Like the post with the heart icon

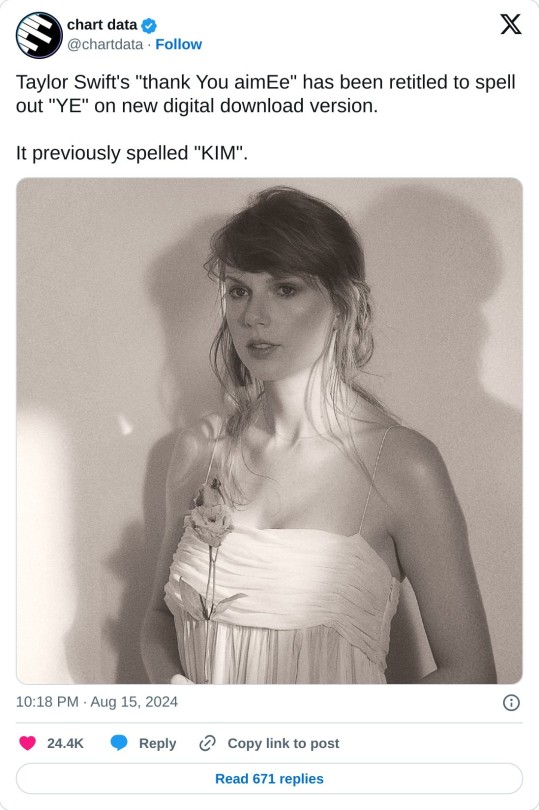tap(27, 743)
